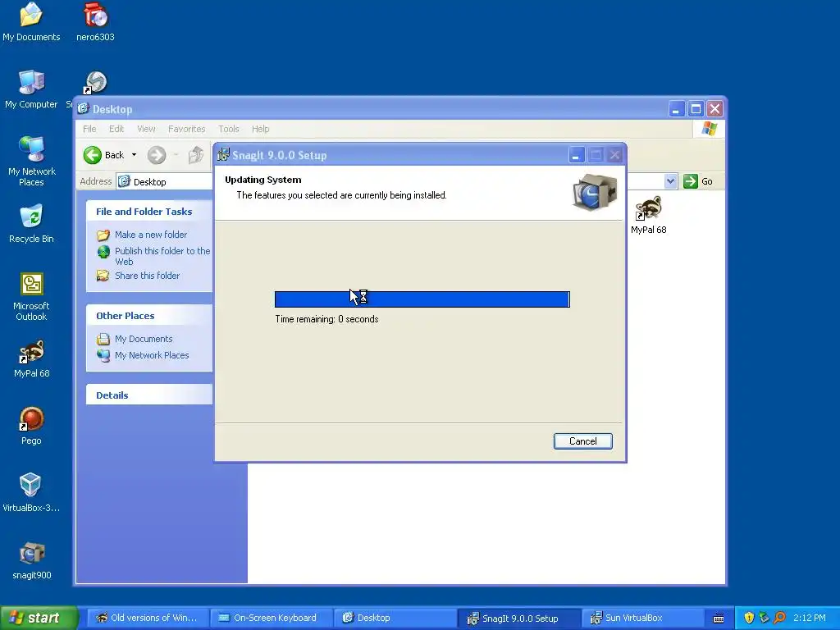The image size is (840, 630).
Task: Open the My Computer desktop icon
Action: click(x=31, y=89)
